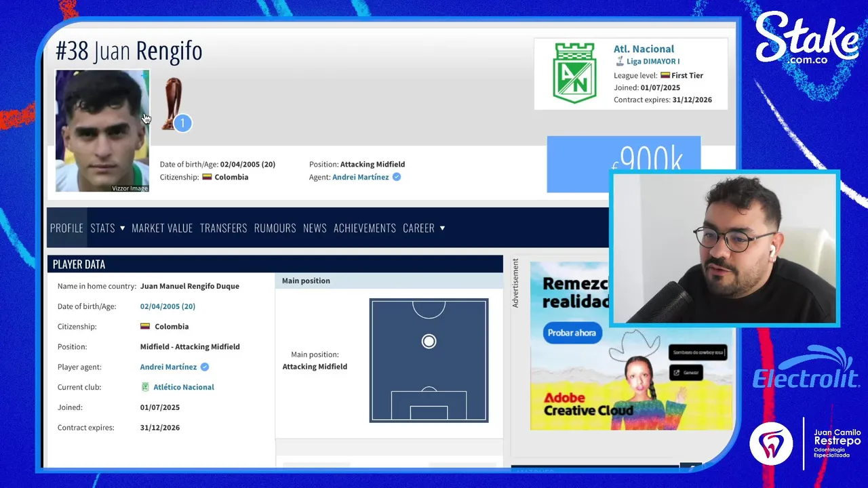Open the RUMOURS tab
The width and height of the screenshot is (868, 488).
pos(275,228)
